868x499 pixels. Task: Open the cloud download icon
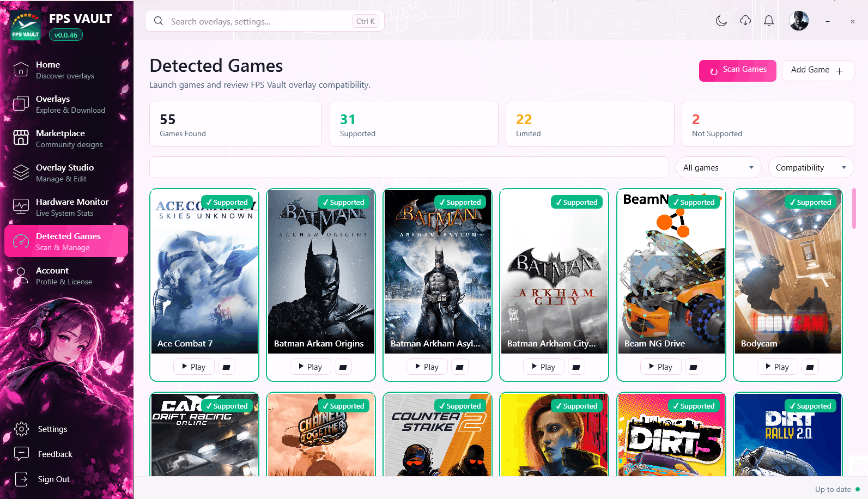pos(745,21)
